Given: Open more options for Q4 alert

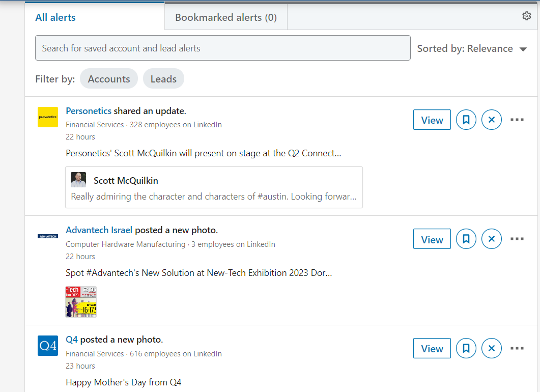Looking at the screenshot, I should 517,348.
